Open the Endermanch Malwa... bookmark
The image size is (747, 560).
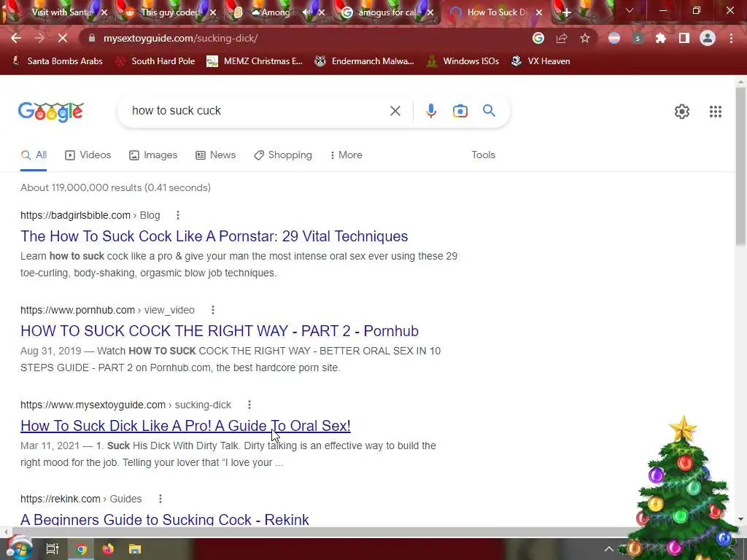pyautogui.click(x=365, y=61)
